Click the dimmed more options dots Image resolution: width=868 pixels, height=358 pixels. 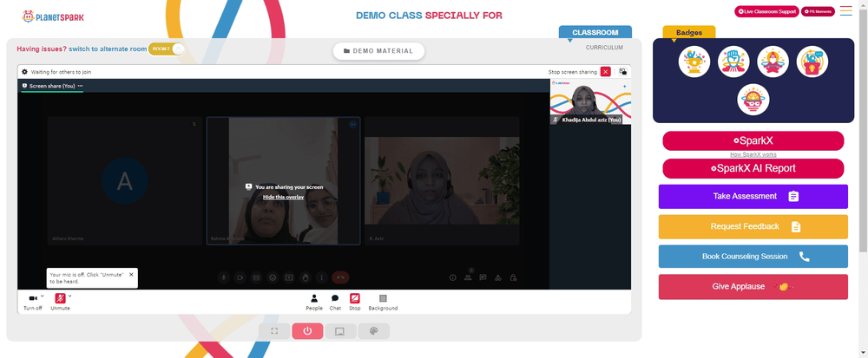point(320,277)
